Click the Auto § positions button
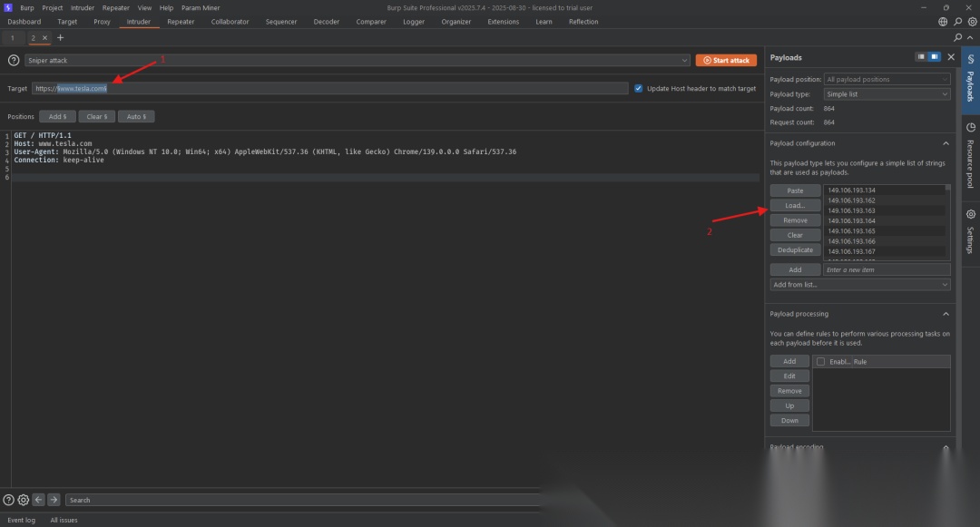This screenshot has width=980, height=527. point(136,117)
